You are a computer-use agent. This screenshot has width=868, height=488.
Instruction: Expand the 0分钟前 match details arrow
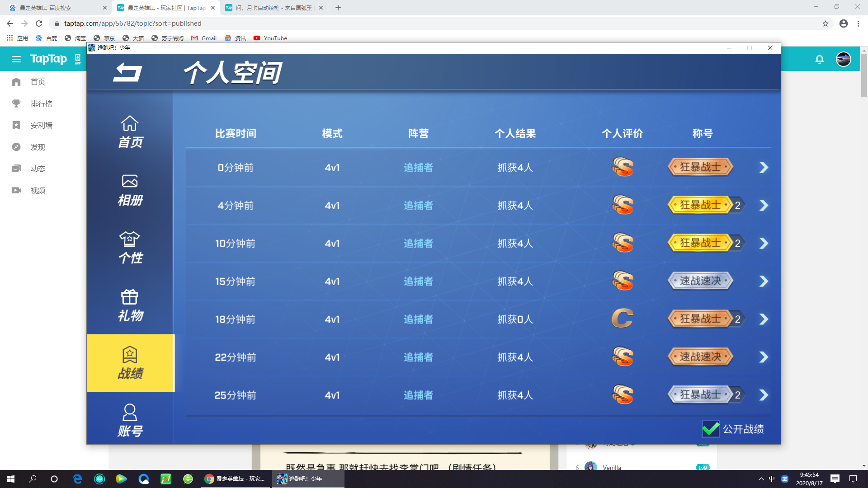click(764, 168)
